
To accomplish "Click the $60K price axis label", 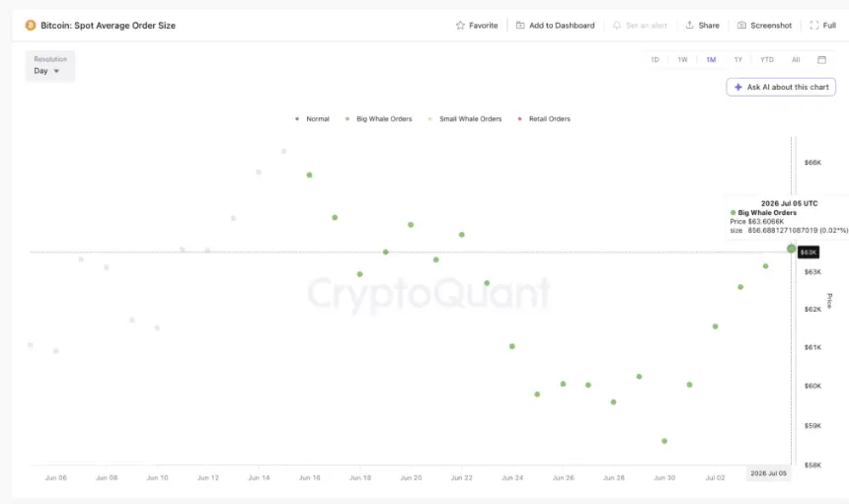I will (x=812, y=386).
